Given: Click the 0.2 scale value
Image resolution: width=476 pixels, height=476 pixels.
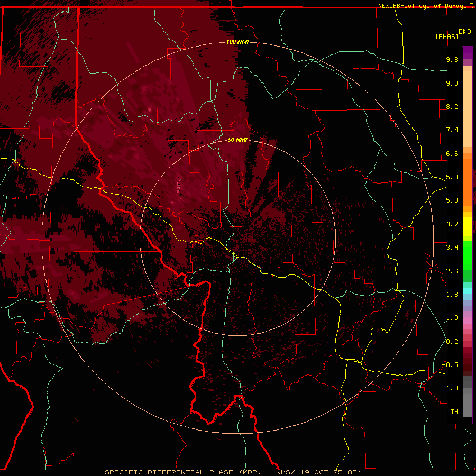Looking at the screenshot, I should click(452, 342).
